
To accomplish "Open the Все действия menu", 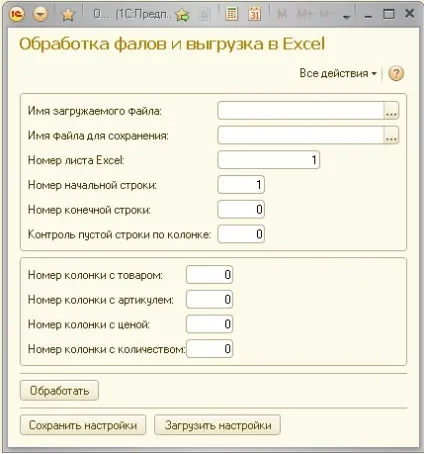I will (x=338, y=73).
